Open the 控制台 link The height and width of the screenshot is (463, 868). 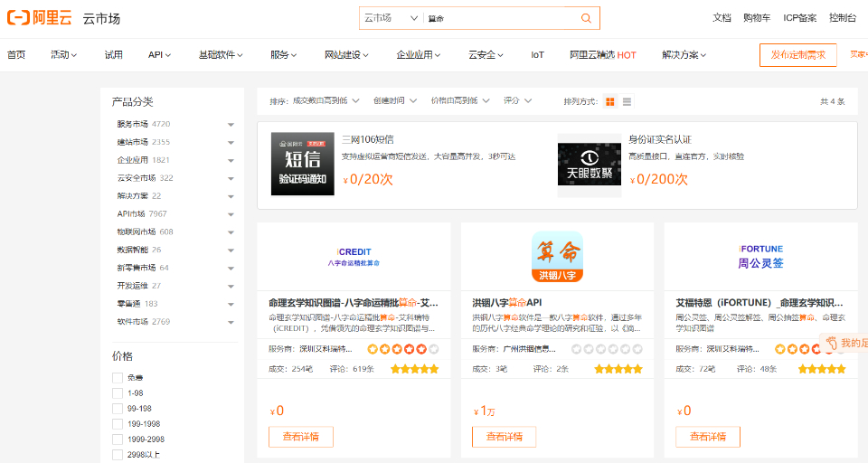[x=843, y=18]
